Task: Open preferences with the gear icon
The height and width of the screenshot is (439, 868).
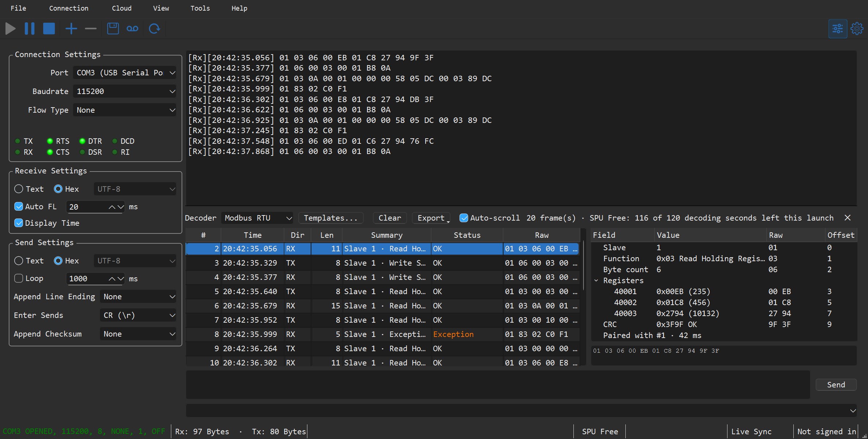Action: (x=857, y=29)
